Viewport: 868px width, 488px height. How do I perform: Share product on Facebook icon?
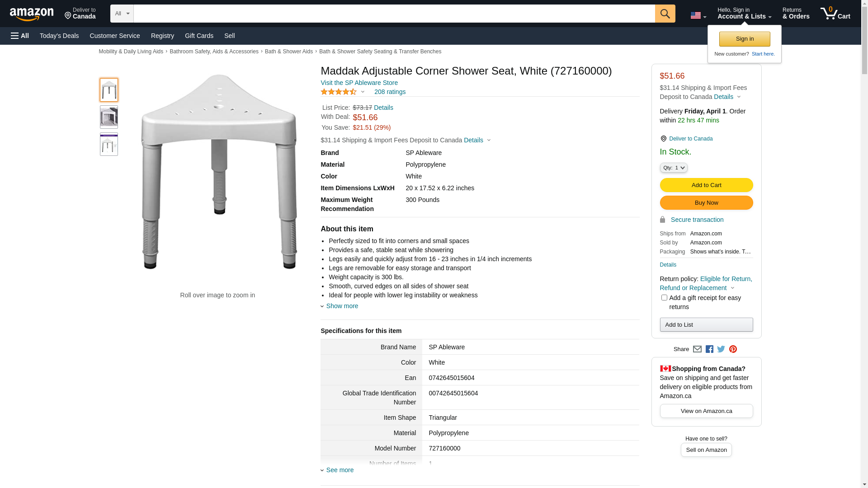click(709, 349)
